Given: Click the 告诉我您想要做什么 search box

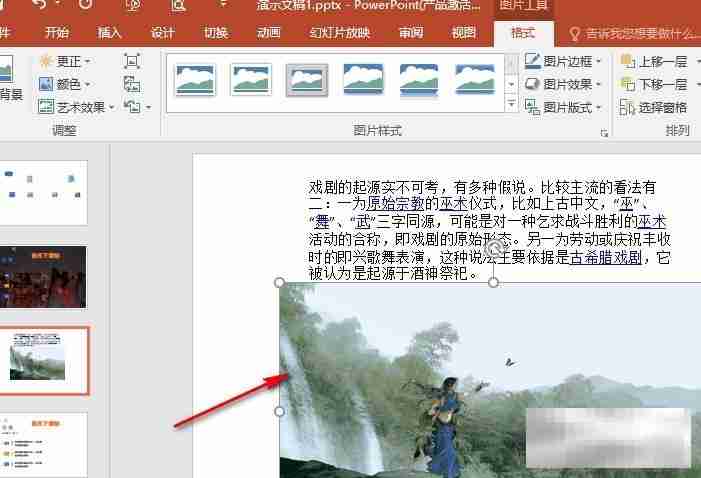Looking at the screenshot, I should click(x=634, y=34).
